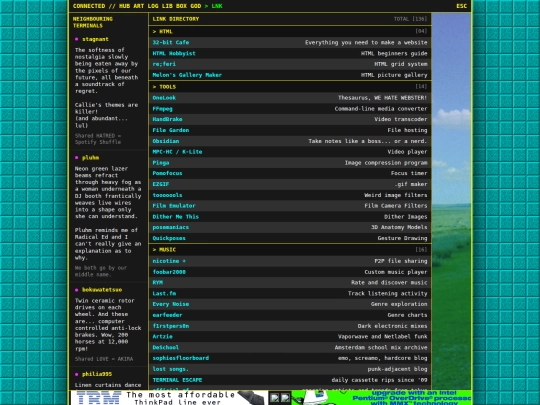Open Pinga image compression link

[161, 163]
